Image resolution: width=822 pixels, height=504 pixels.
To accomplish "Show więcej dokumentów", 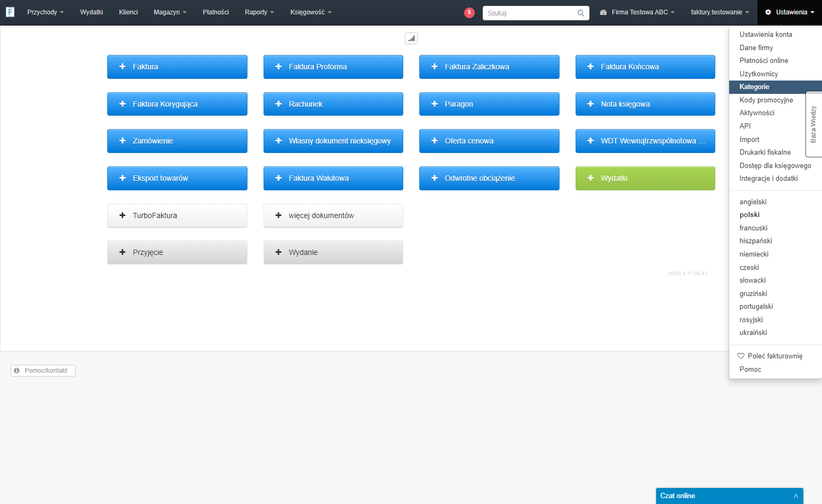I will (x=333, y=215).
